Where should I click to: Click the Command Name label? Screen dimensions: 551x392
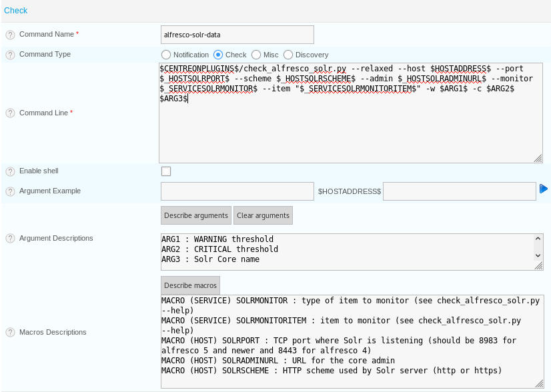point(47,35)
